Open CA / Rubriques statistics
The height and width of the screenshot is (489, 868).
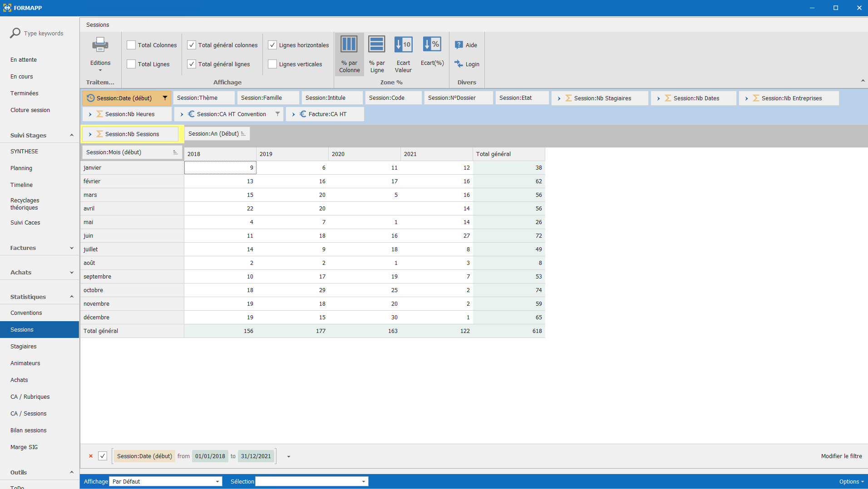[x=30, y=396]
